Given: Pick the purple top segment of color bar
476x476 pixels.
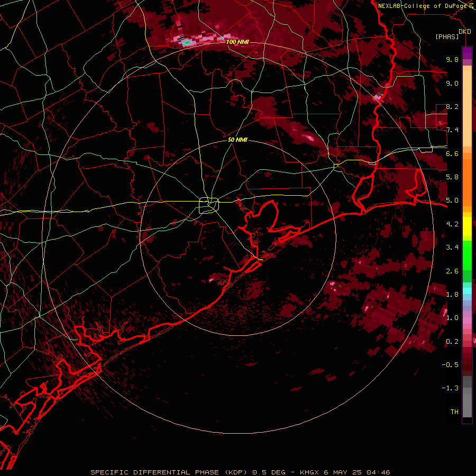Looking at the screenshot, I should [x=467, y=53].
